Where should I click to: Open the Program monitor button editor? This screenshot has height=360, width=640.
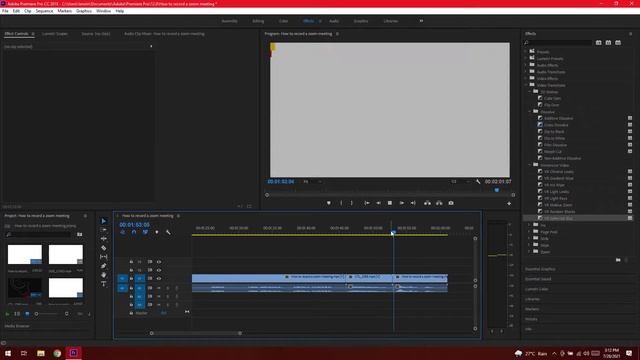(x=509, y=203)
